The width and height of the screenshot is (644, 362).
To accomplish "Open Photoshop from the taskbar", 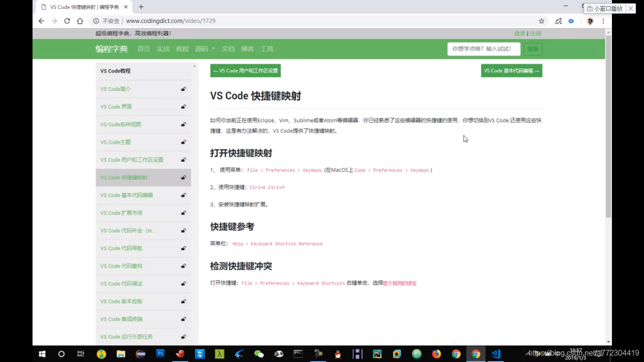I will pyautogui.click(x=160, y=354).
